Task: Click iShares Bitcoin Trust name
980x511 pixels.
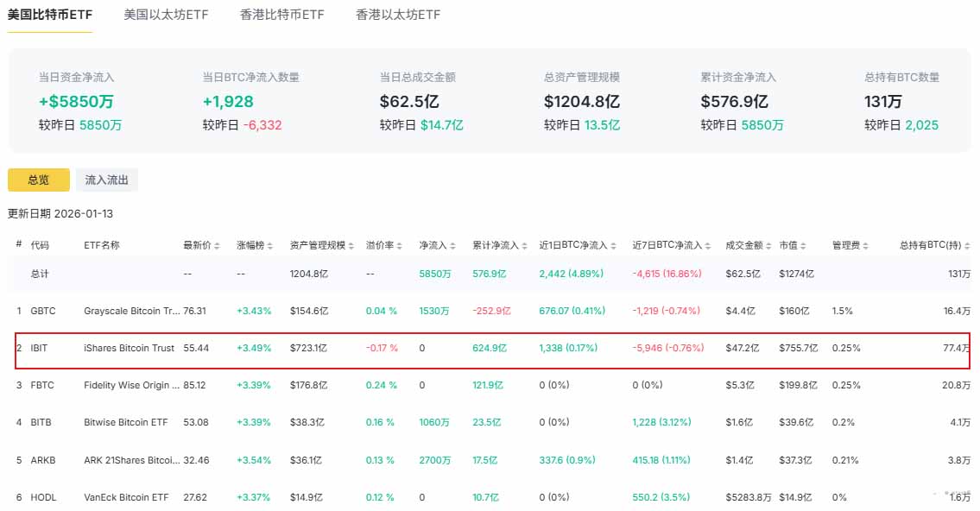Action: [x=129, y=348]
